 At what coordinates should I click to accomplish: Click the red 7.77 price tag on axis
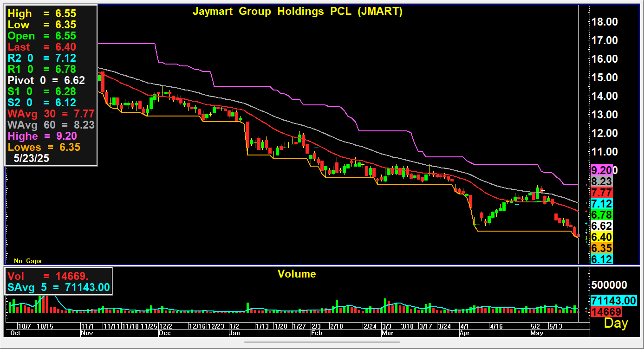click(602, 192)
